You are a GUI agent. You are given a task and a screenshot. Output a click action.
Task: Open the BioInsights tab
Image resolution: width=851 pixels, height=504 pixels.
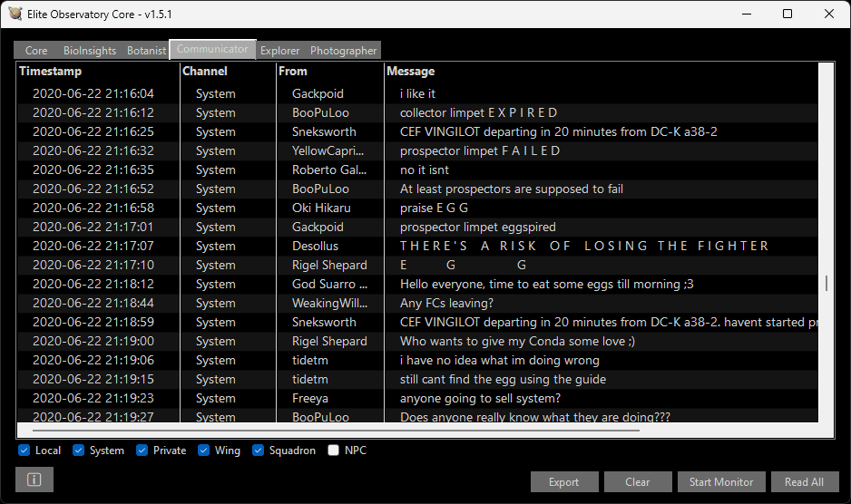tap(90, 51)
